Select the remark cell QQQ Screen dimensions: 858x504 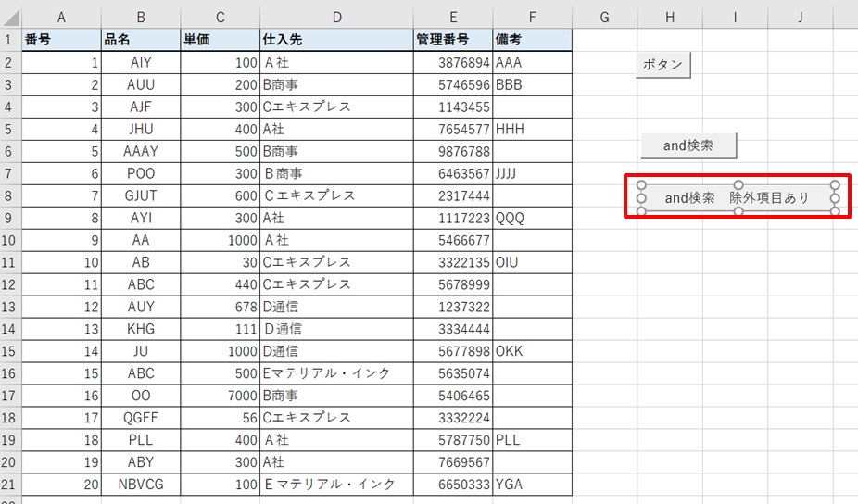[533, 218]
